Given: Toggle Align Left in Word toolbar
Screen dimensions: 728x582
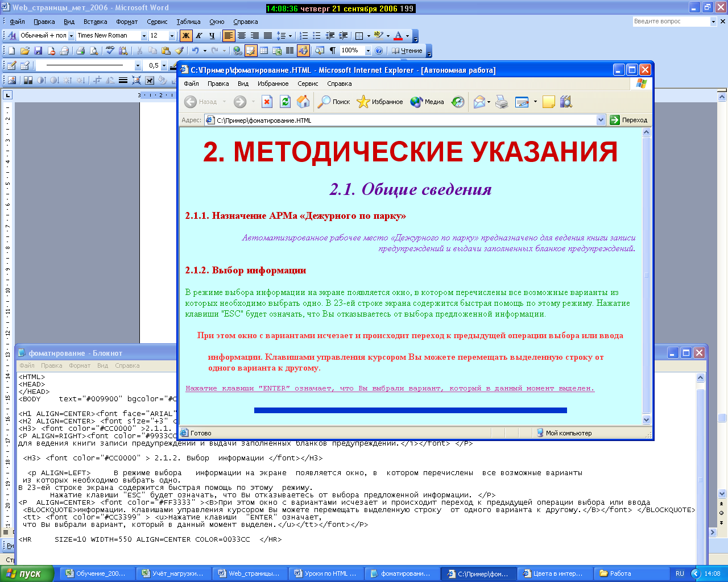Looking at the screenshot, I should pos(228,35).
